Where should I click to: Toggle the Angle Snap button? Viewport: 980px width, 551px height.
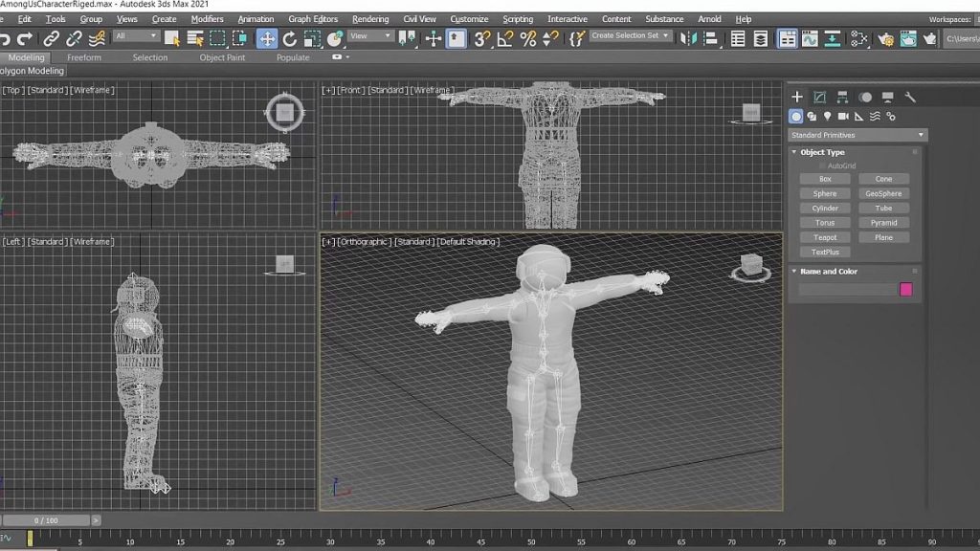[505, 39]
